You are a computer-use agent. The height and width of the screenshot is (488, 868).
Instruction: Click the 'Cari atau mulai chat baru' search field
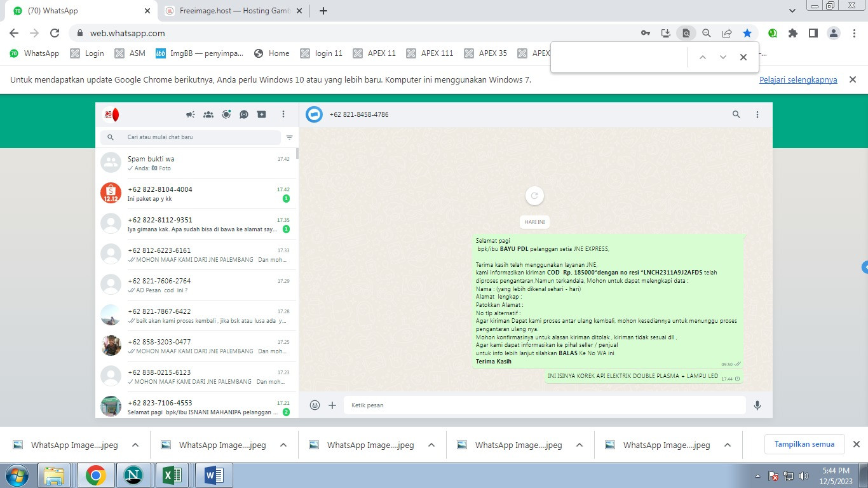pos(191,137)
